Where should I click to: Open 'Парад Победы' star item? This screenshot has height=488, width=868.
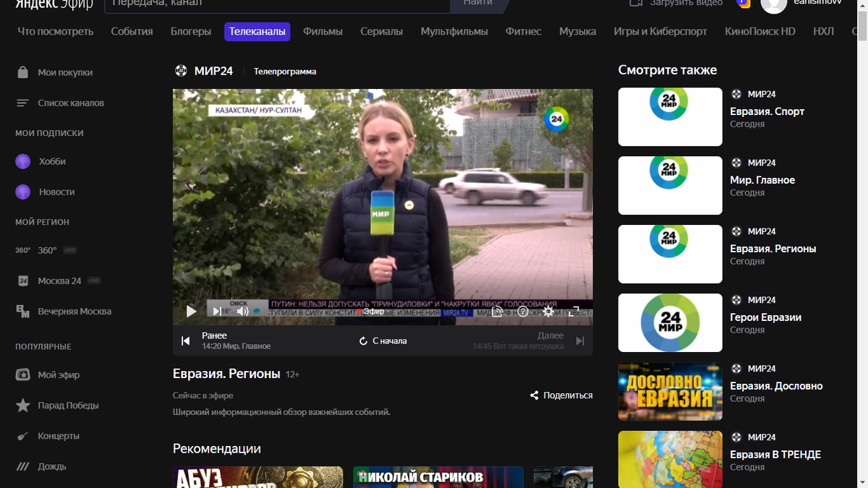tap(57, 406)
